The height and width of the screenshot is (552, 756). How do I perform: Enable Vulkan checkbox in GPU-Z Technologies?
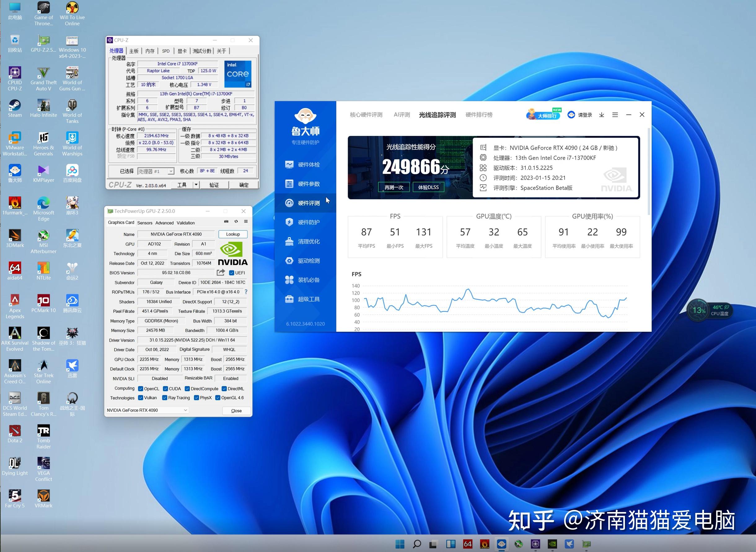coord(140,398)
